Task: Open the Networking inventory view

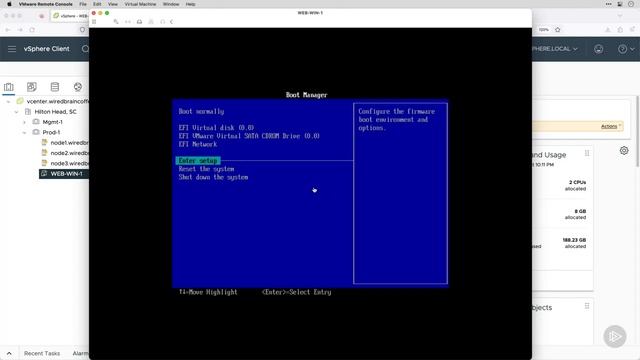Action: pos(78,87)
